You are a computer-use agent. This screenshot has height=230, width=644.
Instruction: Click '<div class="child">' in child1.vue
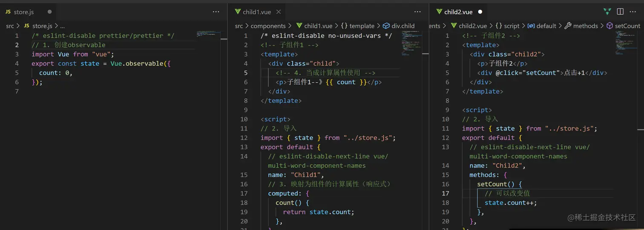[x=304, y=63]
